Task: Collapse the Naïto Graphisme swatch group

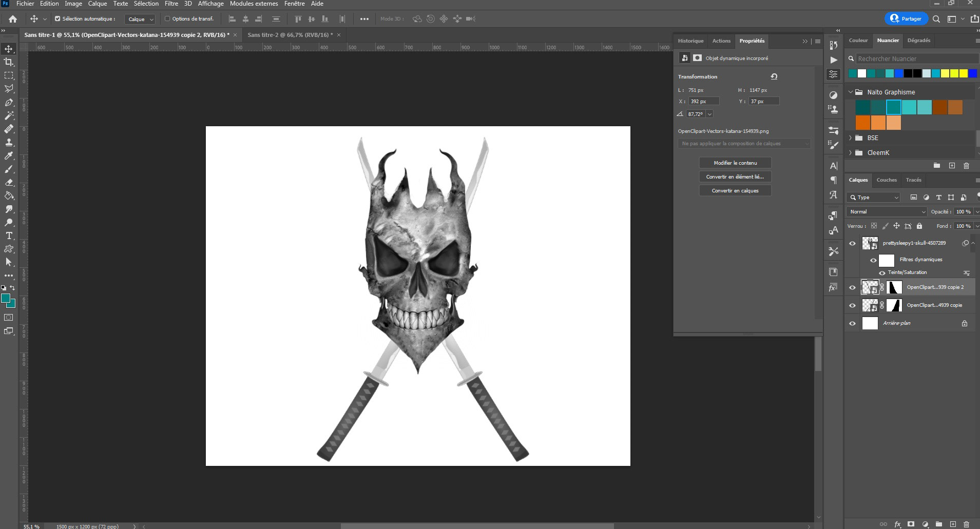Action: click(x=851, y=92)
